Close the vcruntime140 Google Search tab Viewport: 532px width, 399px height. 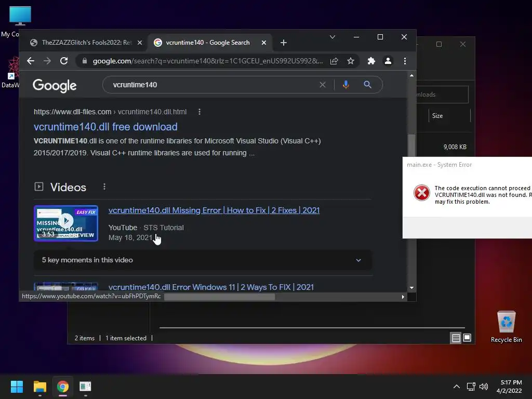click(264, 43)
